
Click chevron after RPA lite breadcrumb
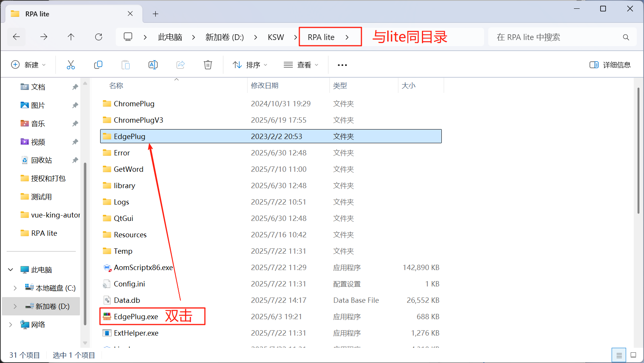pyautogui.click(x=347, y=37)
